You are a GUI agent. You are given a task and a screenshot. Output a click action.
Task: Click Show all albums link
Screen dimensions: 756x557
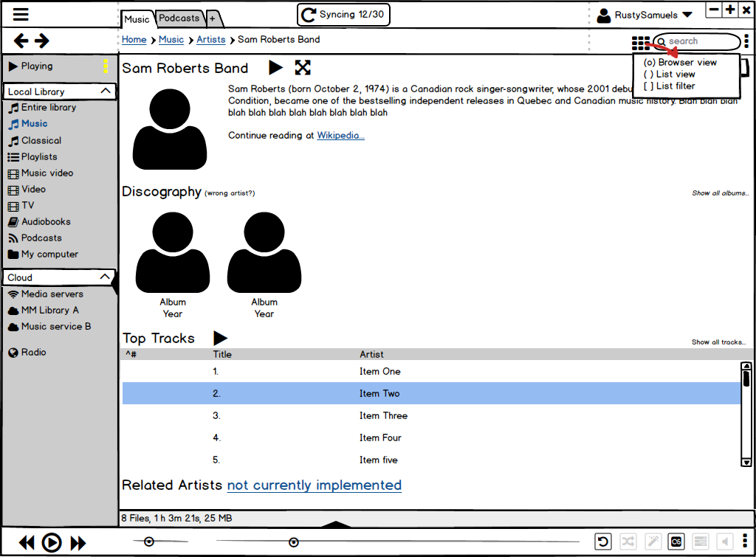(x=720, y=193)
